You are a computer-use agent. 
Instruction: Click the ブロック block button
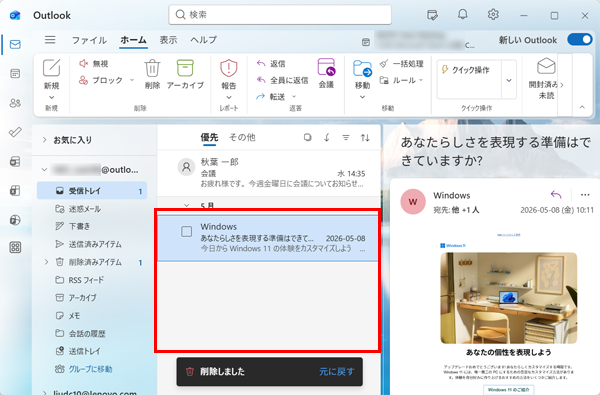[x=101, y=80]
